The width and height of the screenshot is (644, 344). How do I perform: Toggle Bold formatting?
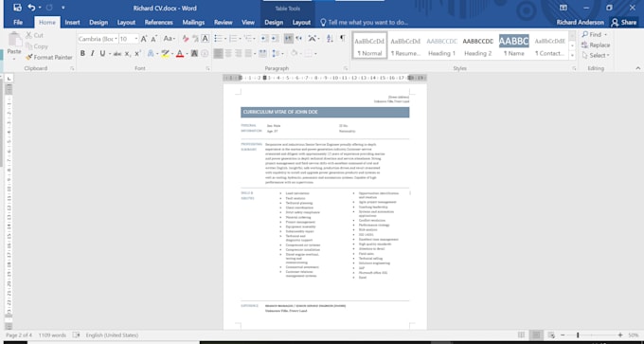coord(82,53)
